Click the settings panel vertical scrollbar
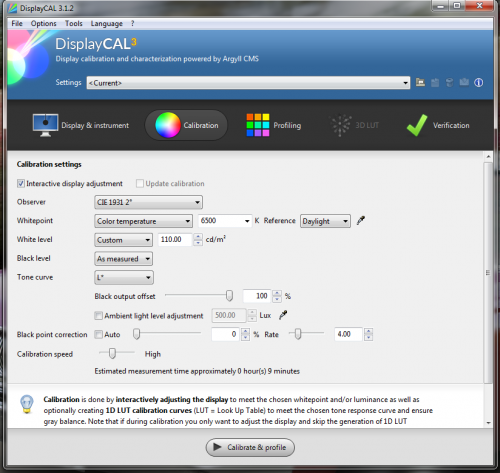The width and height of the screenshot is (500, 473). click(x=488, y=272)
